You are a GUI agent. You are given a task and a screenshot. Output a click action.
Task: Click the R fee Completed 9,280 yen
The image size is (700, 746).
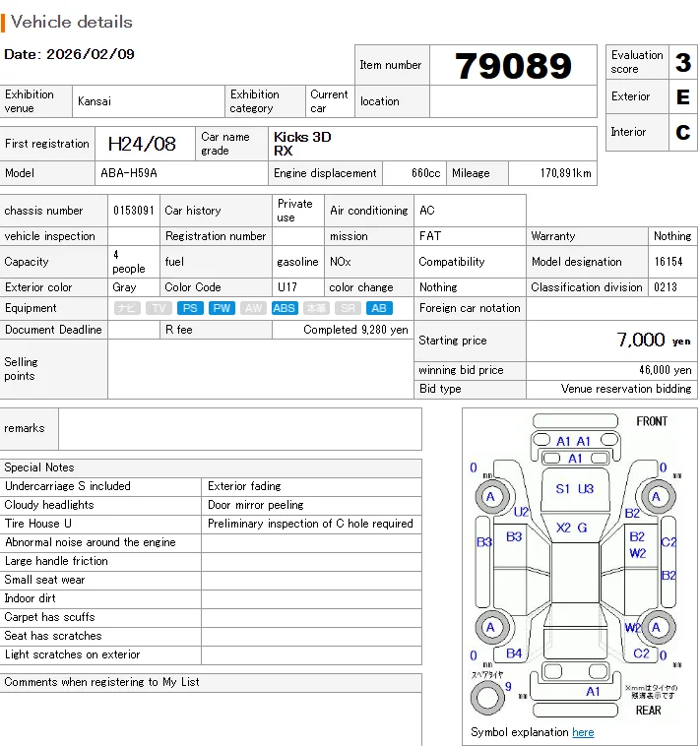pos(355,330)
